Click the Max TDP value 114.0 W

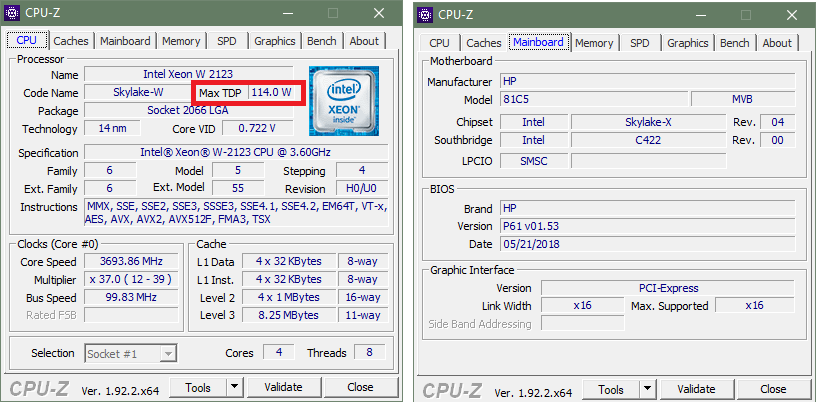click(271, 93)
